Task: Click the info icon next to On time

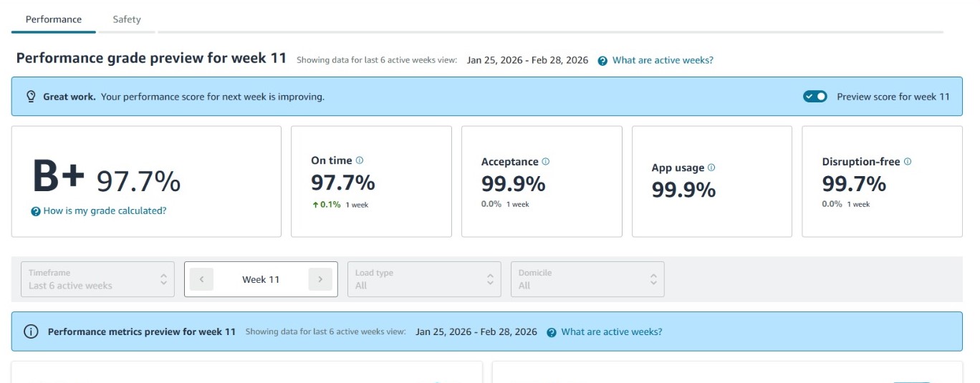Action: coord(360,161)
